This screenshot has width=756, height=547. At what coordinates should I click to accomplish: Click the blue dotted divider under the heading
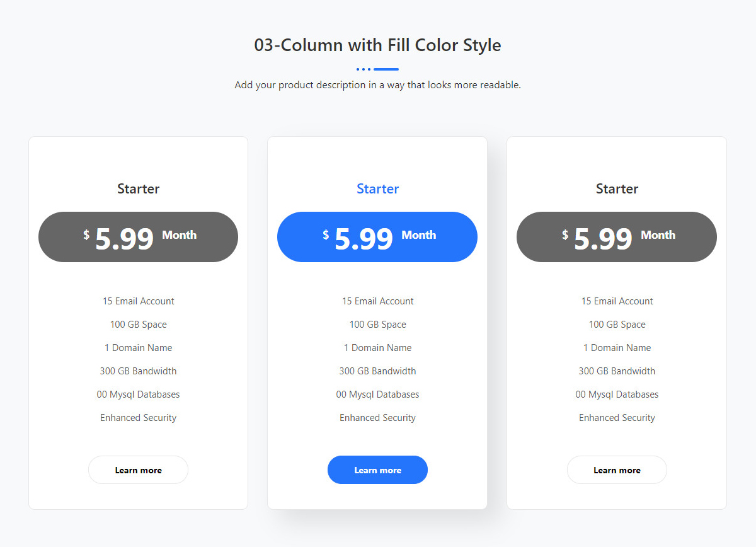pyautogui.click(x=377, y=69)
